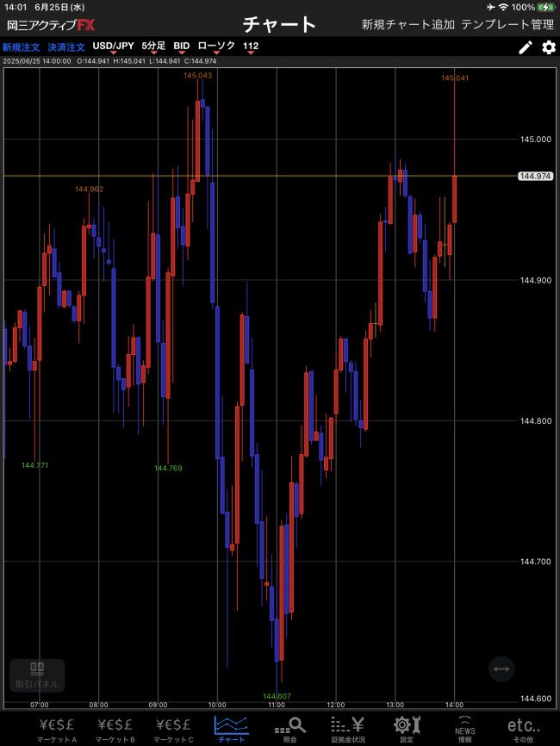Click the 14:00 time axis label
Screen dimensions: 560x746
(454, 705)
